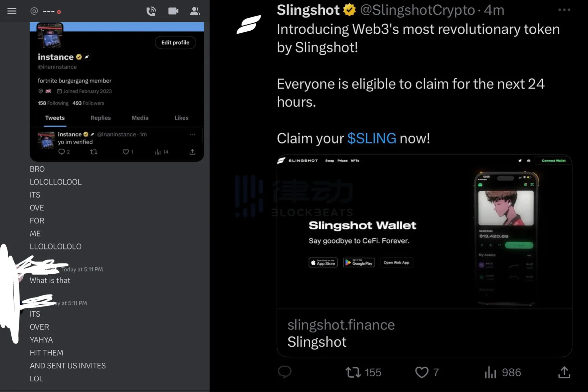The width and height of the screenshot is (588, 392).
Task: Share the Slingshot tweet
Action: pos(564,372)
